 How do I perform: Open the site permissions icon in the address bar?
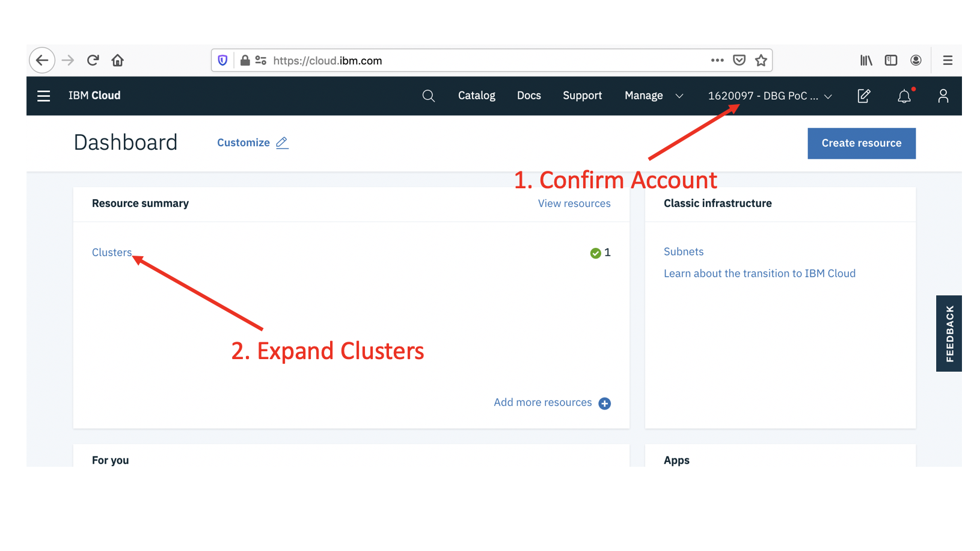pos(261,60)
